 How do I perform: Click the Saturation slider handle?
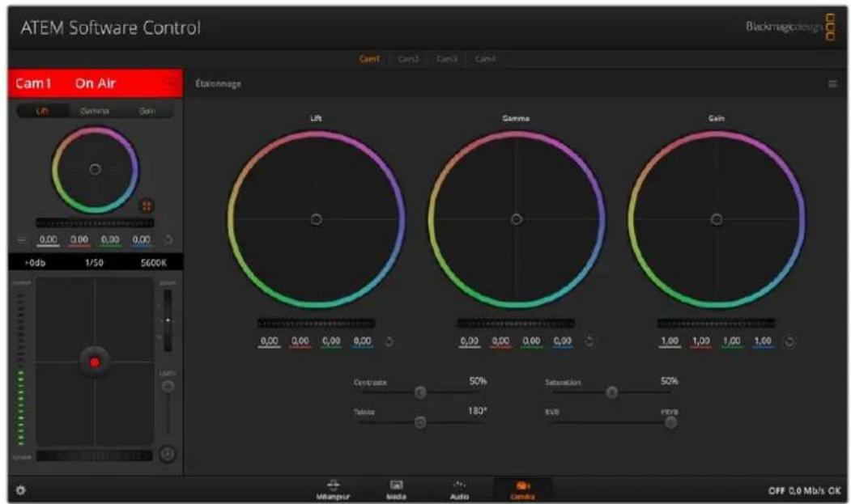point(611,392)
